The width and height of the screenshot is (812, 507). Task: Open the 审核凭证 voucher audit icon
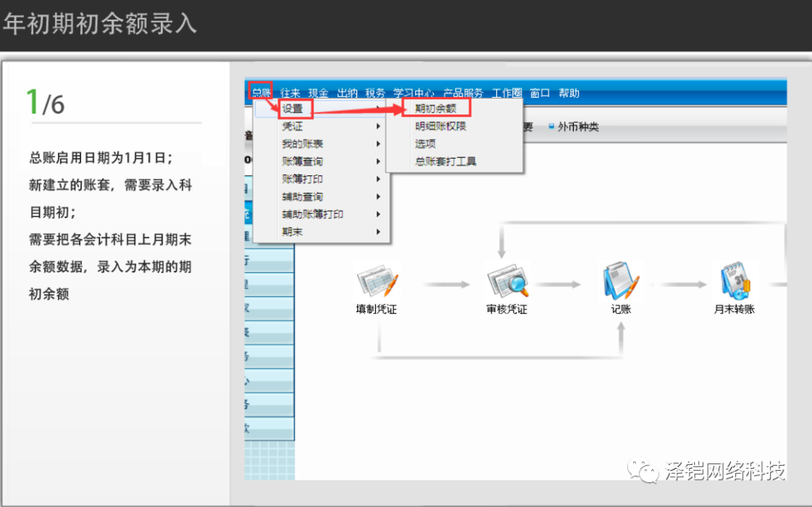(507, 282)
